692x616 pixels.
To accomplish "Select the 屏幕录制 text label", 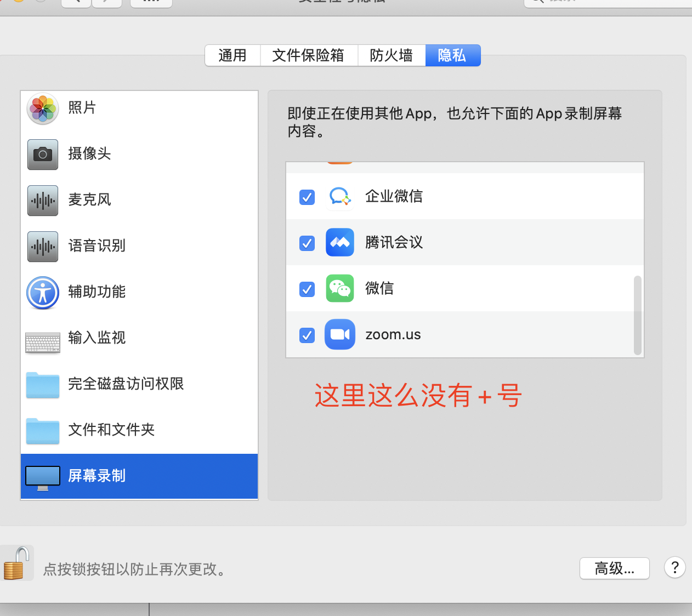I will 97,476.
